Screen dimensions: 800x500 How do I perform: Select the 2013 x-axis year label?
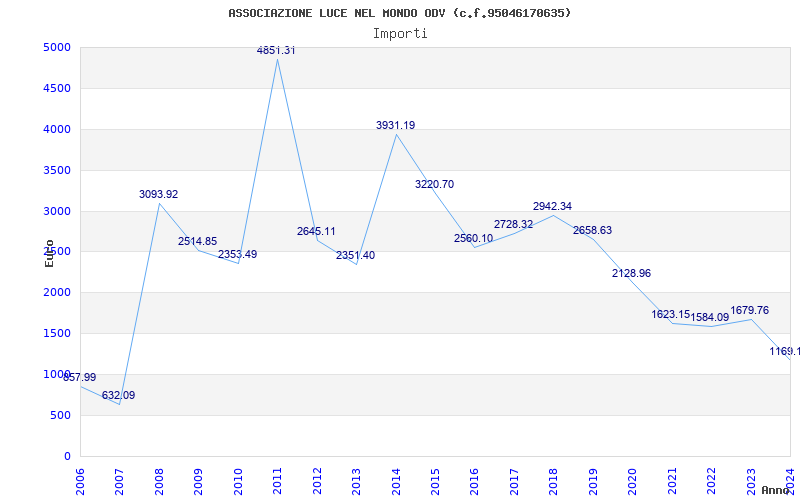356,481
